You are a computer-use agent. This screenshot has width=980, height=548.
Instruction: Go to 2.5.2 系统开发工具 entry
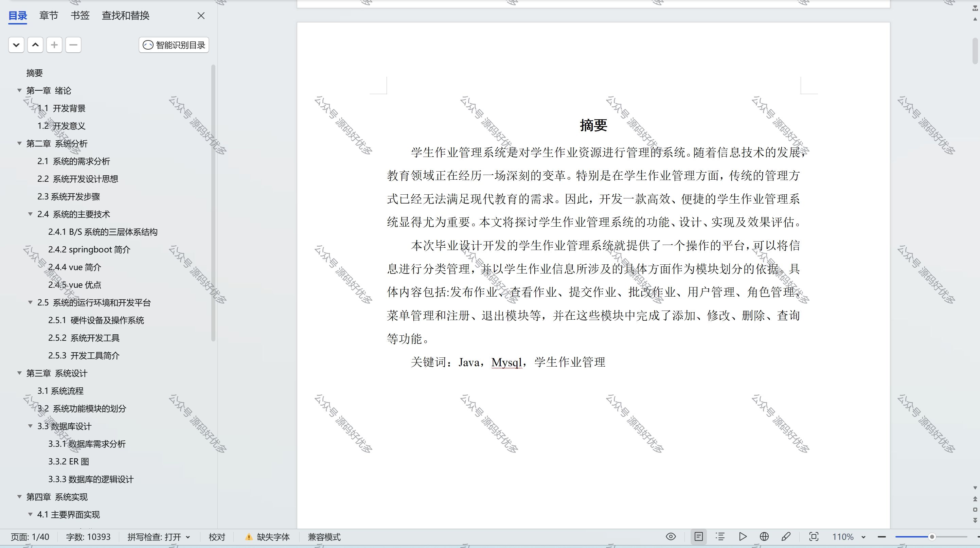tap(84, 338)
